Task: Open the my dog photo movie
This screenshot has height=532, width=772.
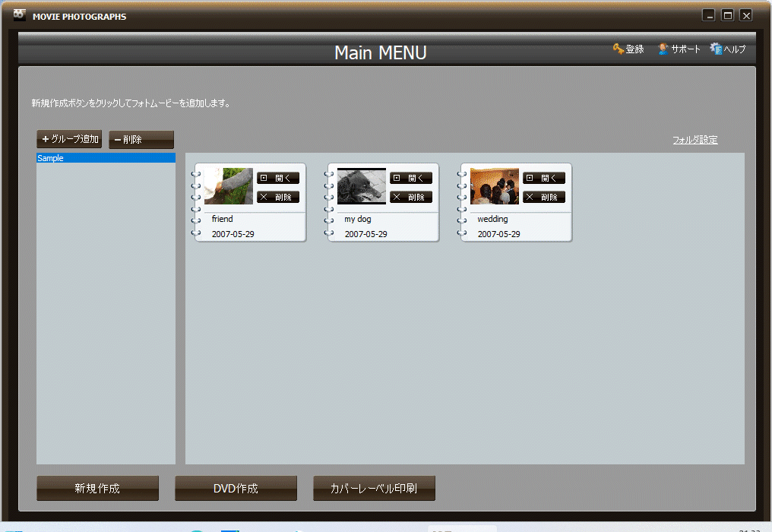Action: coord(411,178)
